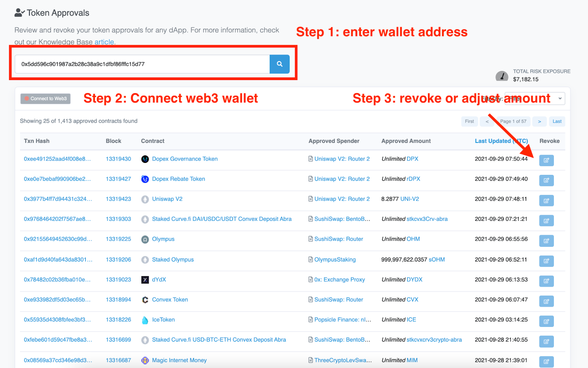Click the Magic Internet Money logo icon

pos(145,361)
